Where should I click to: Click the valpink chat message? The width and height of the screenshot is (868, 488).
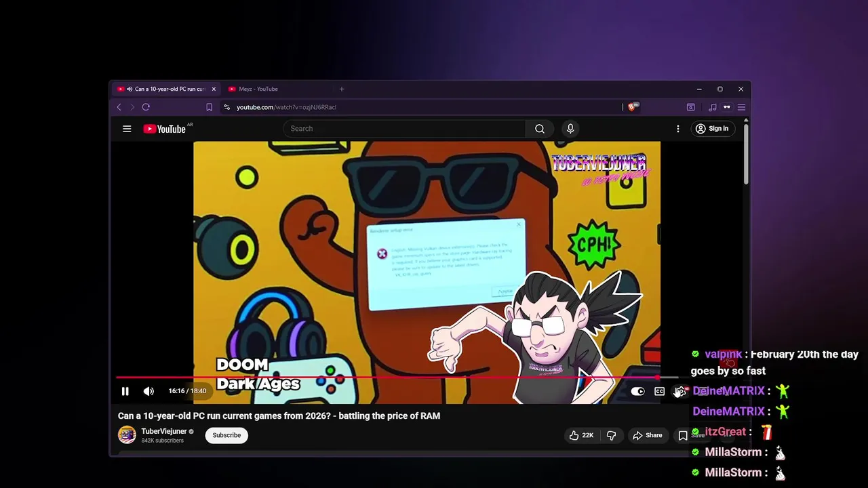click(774, 363)
